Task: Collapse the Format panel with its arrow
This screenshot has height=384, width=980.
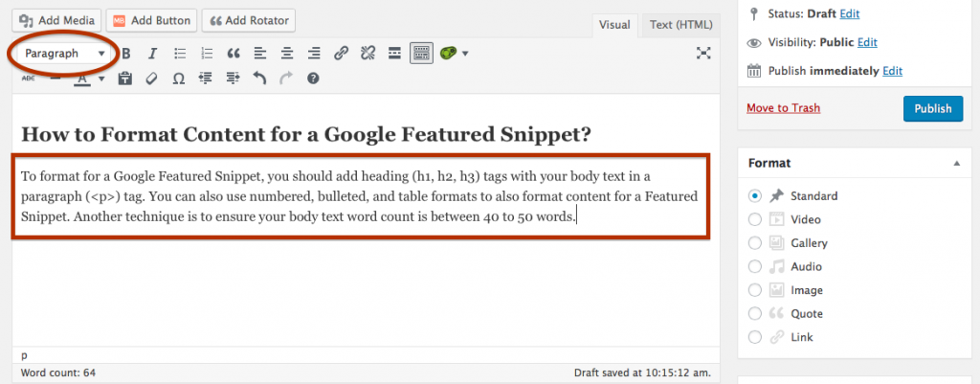Action: (x=956, y=163)
